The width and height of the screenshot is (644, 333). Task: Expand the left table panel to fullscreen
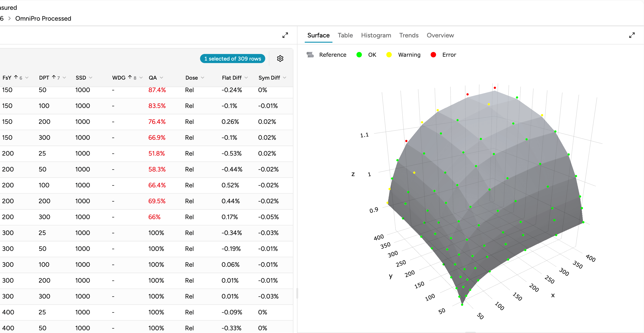(285, 35)
